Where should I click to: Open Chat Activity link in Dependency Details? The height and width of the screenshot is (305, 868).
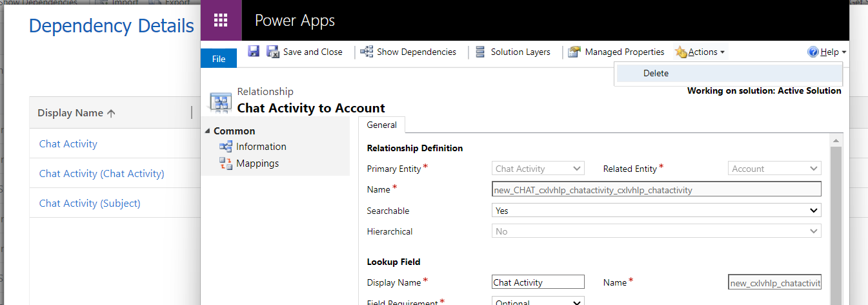point(68,144)
